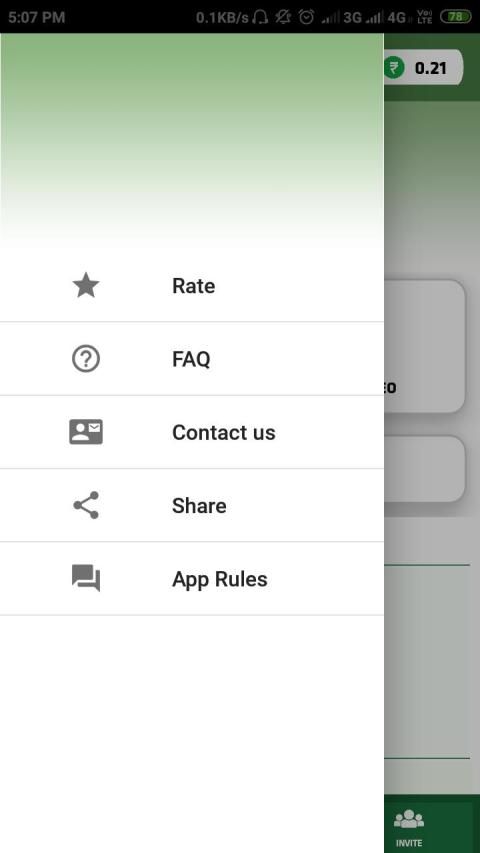The width and height of the screenshot is (480, 853).
Task: Select Contact us in the drawer
Action: coord(192,432)
